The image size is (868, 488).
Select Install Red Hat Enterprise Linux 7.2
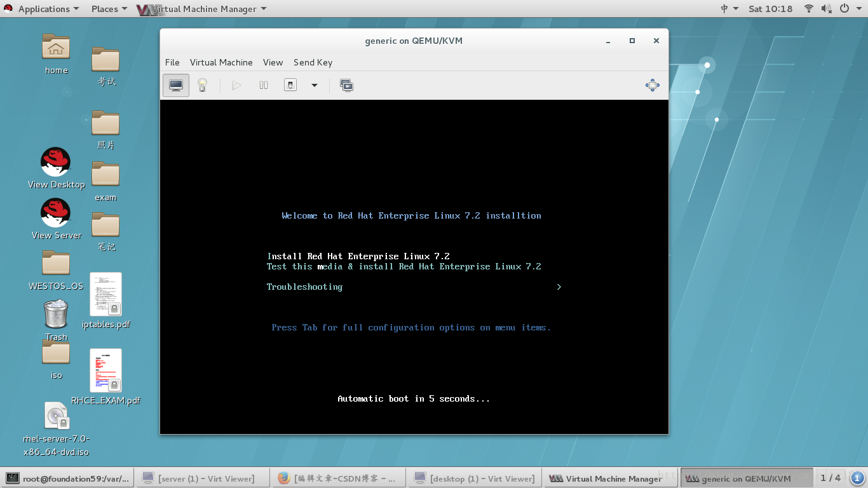pos(358,256)
